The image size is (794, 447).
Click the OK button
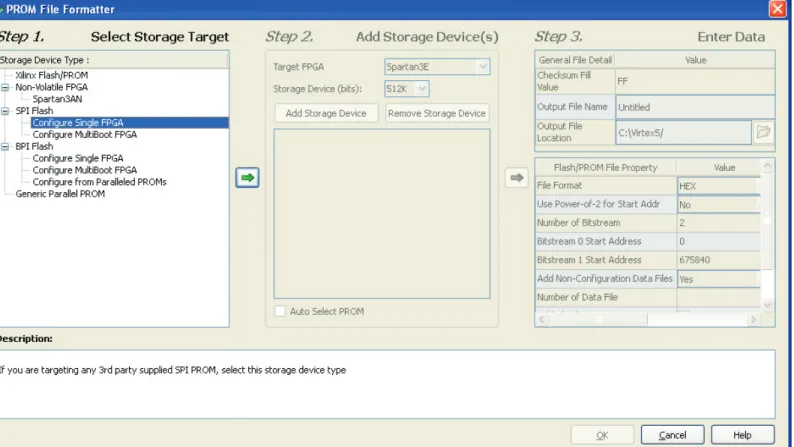tap(602, 435)
